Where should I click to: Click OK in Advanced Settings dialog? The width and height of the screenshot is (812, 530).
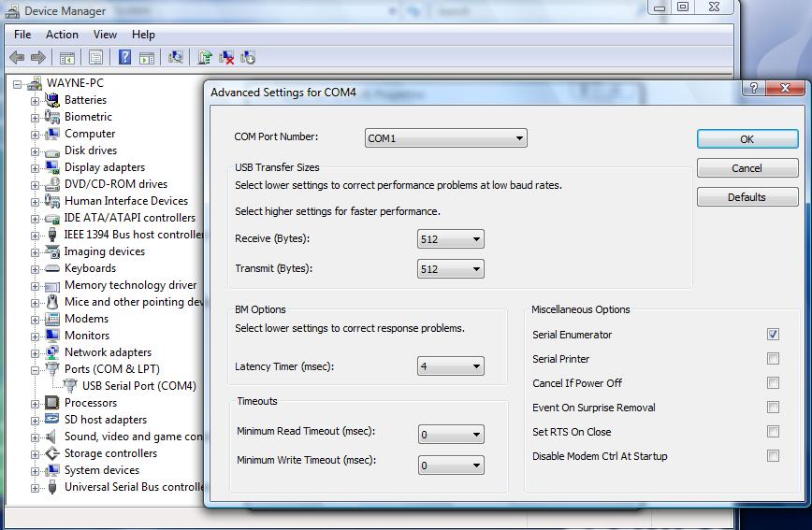click(x=747, y=139)
